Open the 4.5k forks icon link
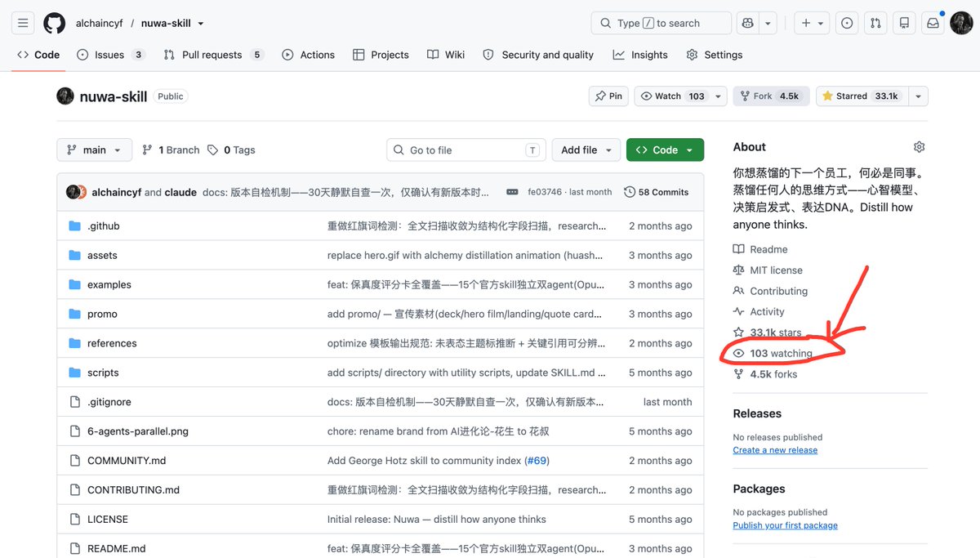The height and width of the screenshot is (558, 980). (x=738, y=374)
